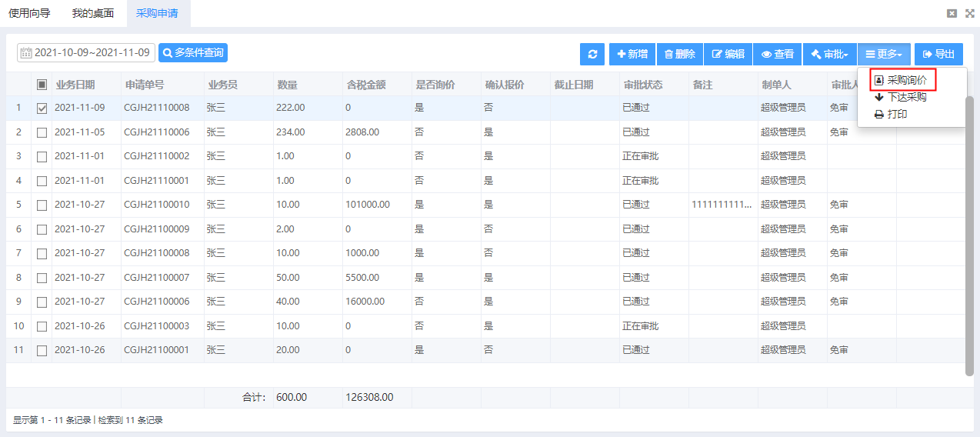
Task: Click the date range input field
Action: click(86, 52)
